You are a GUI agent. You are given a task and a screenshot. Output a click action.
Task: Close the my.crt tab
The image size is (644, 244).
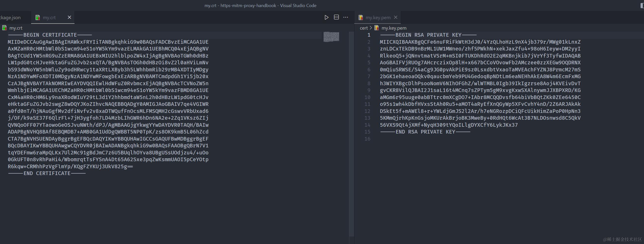click(x=69, y=17)
